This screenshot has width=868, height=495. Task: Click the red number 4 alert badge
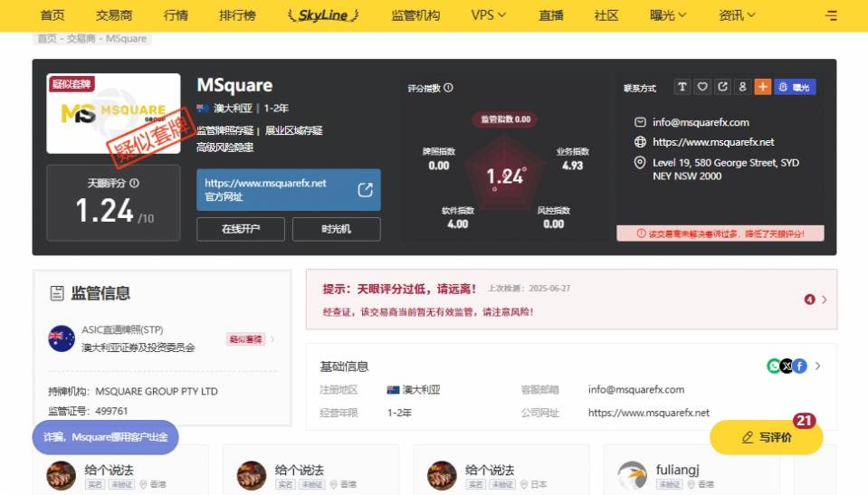coord(809,300)
